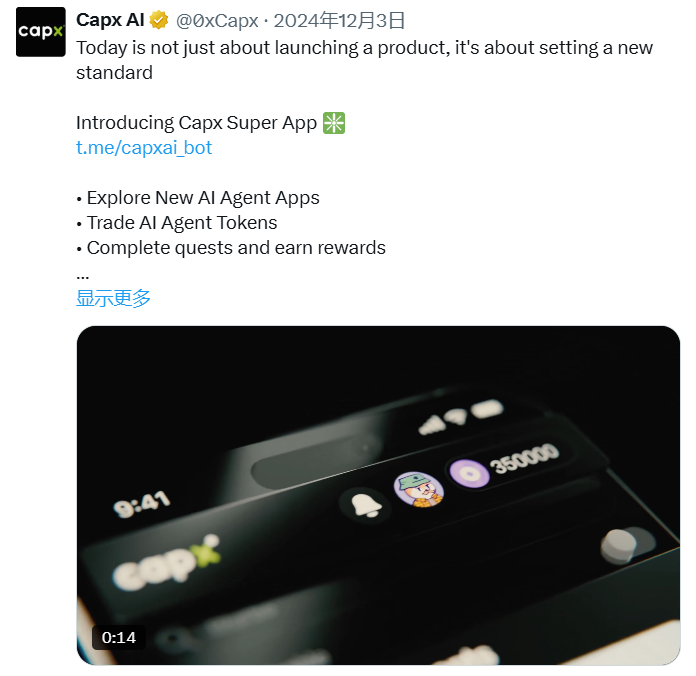The width and height of the screenshot is (696, 676).
Task: Click the 0:14 video duration badge
Action: pos(118,637)
